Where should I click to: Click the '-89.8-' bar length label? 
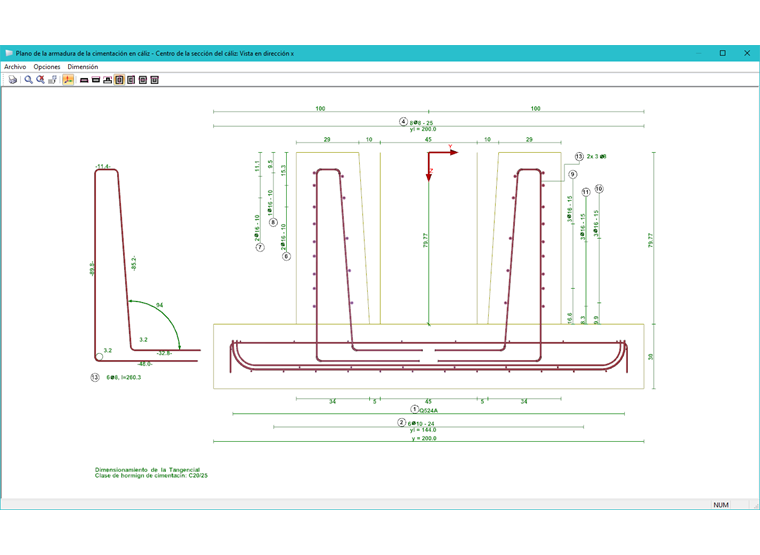92,269
